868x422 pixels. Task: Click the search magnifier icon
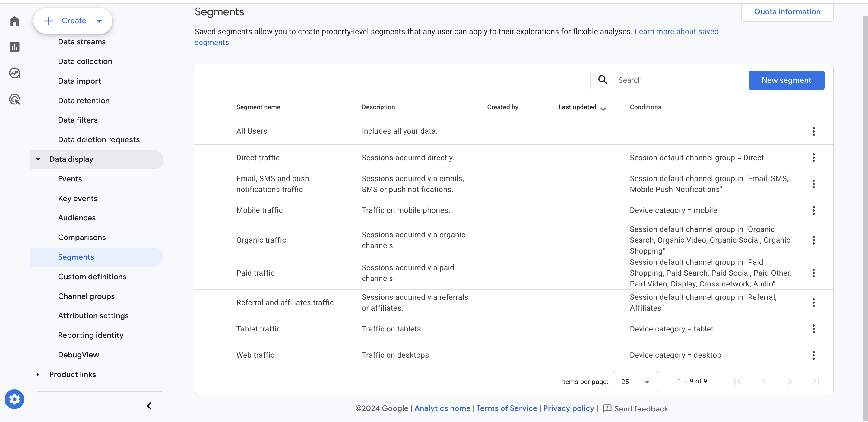pos(603,80)
